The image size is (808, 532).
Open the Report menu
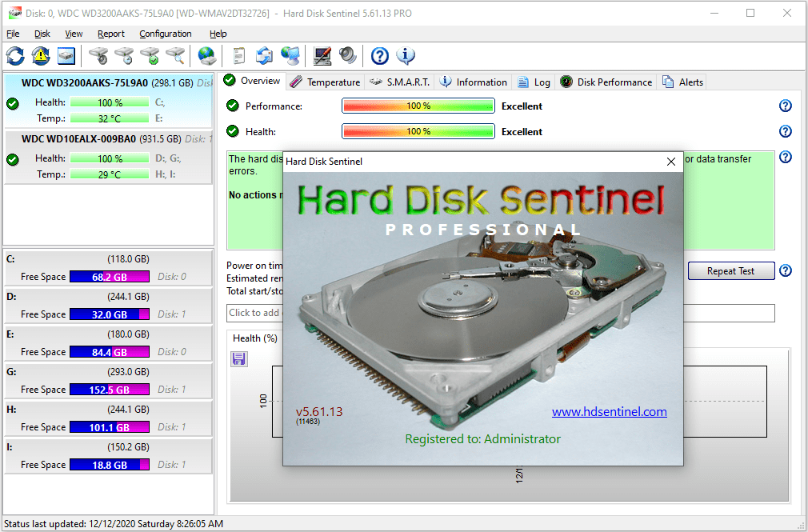coord(111,34)
